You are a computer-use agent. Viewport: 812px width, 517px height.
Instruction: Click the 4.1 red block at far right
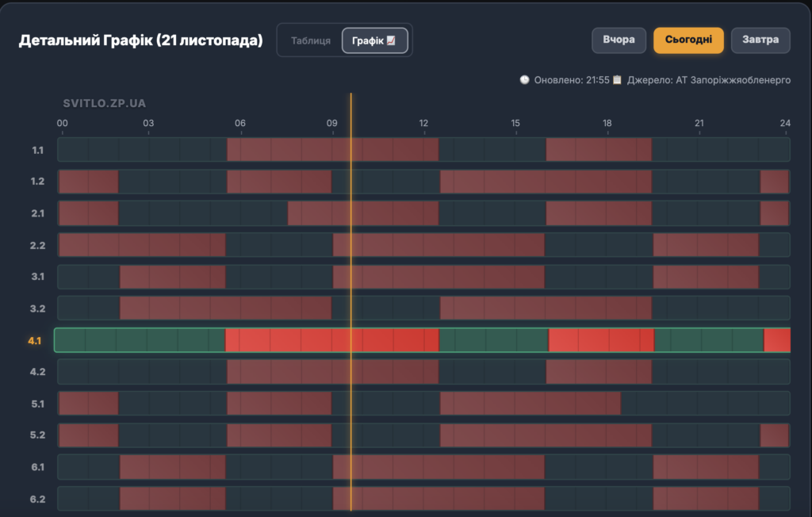(777, 340)
